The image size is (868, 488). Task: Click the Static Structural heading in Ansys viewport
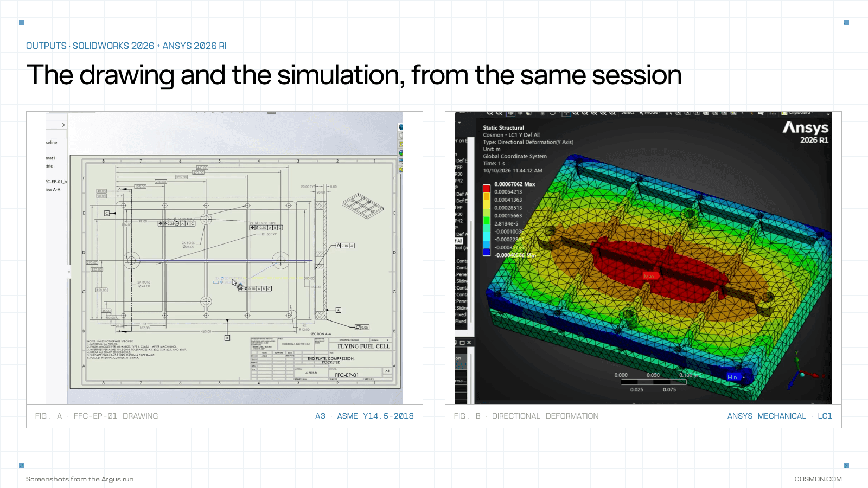[x=503, y=128]
